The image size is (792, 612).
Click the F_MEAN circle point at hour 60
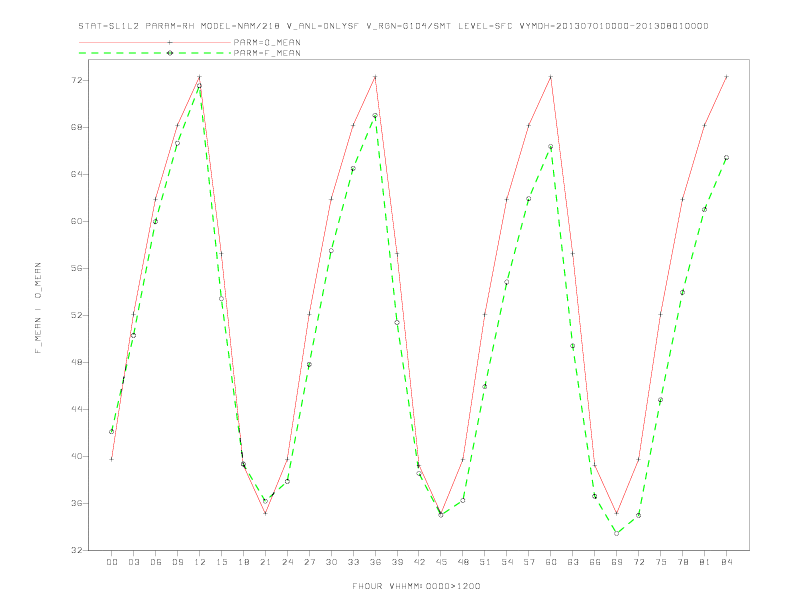coord(551,147)
